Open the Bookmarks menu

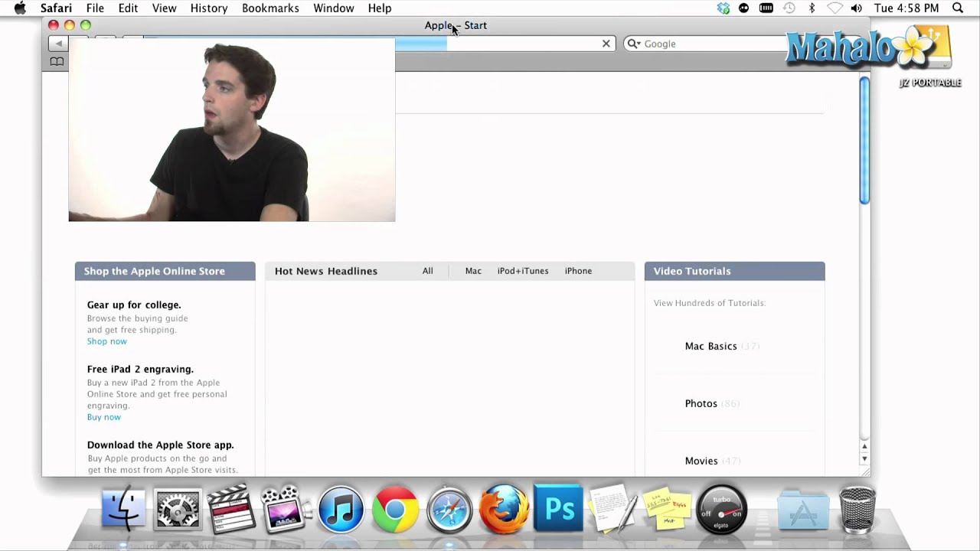(x=270, y=8)
